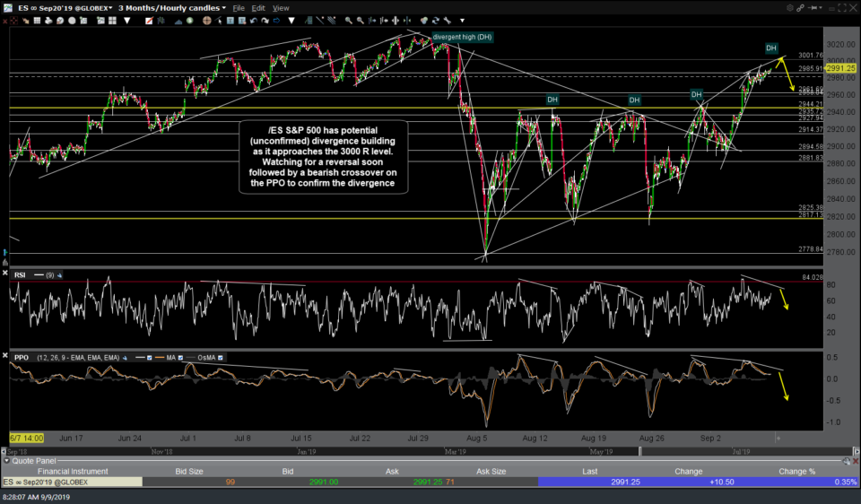Viewport: 861px width, 504px height.
Task: Click the 84.028 RSI level label
Action: [x=813, y=277]
